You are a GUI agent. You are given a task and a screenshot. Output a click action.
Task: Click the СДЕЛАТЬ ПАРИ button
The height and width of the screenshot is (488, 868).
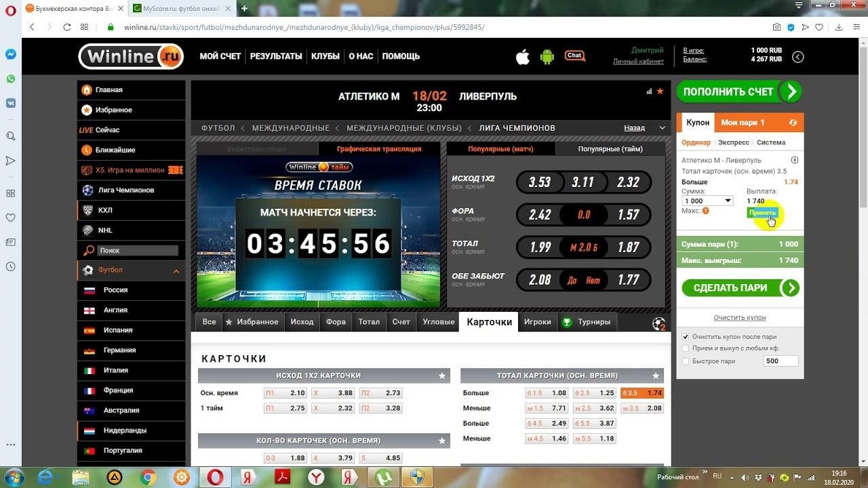741,288
